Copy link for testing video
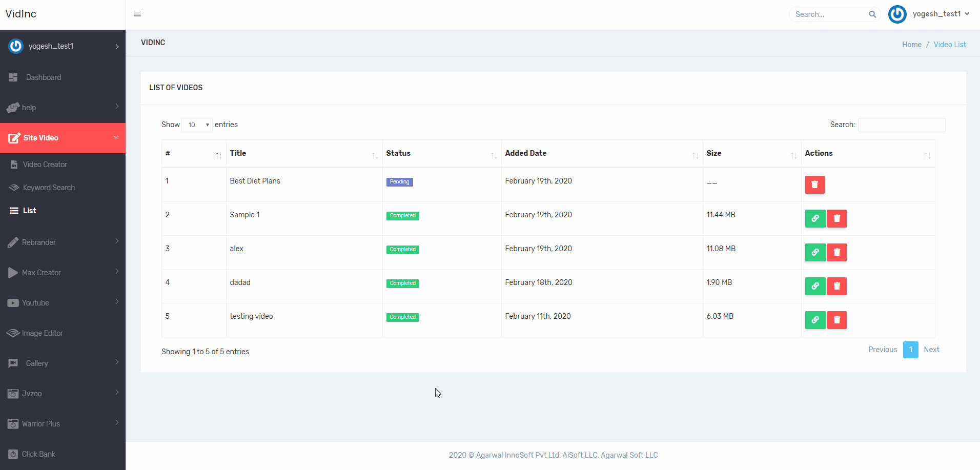This screenshot has width=980, height=470. click(815, 320)
